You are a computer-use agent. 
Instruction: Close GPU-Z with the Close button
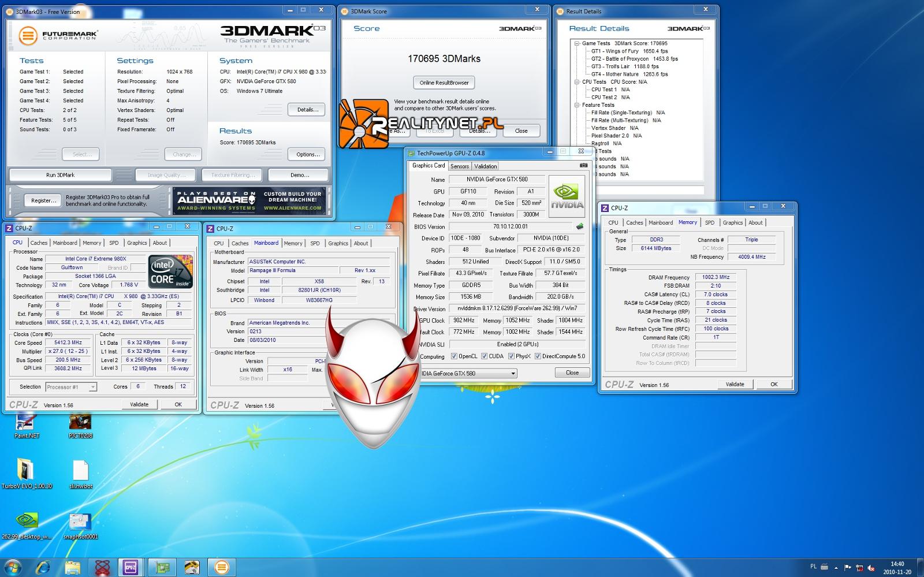pyautogui.click(x=572, y=373)
